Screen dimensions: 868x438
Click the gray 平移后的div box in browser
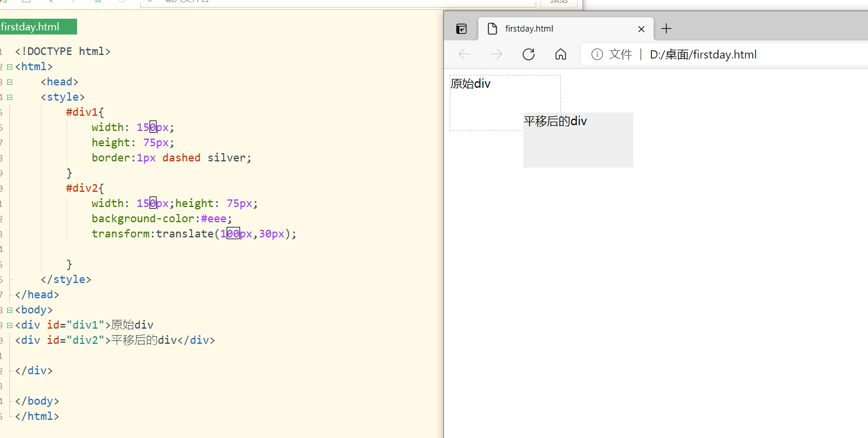click(x=578, y=140)
